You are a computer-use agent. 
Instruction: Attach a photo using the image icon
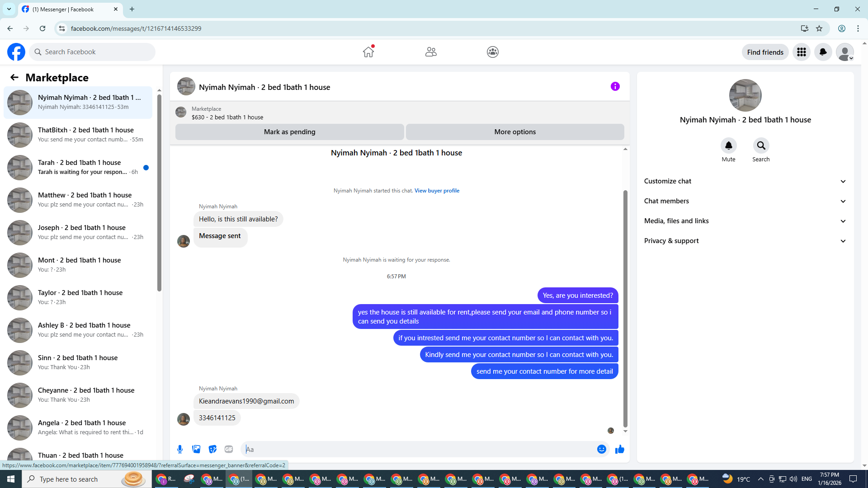[x=196, y=449]
